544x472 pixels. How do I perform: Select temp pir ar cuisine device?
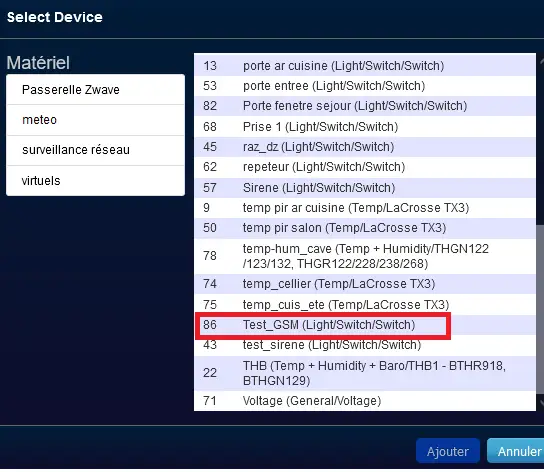tap(365, 208)
